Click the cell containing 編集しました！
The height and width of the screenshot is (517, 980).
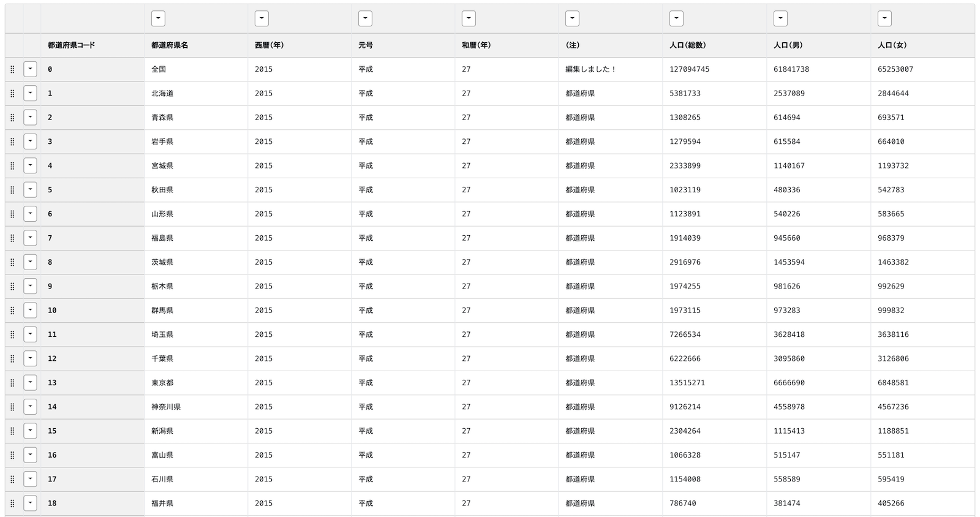point(590,69)
